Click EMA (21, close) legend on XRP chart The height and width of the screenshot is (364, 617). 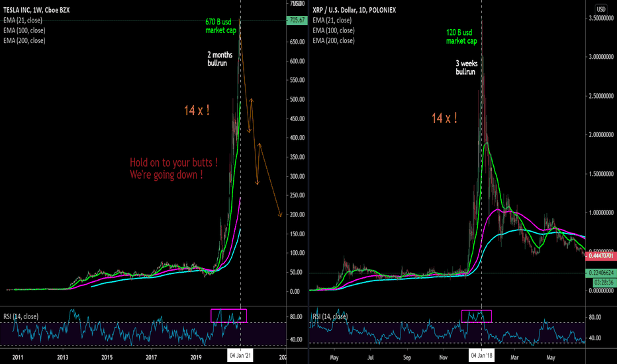click(332, 21)
